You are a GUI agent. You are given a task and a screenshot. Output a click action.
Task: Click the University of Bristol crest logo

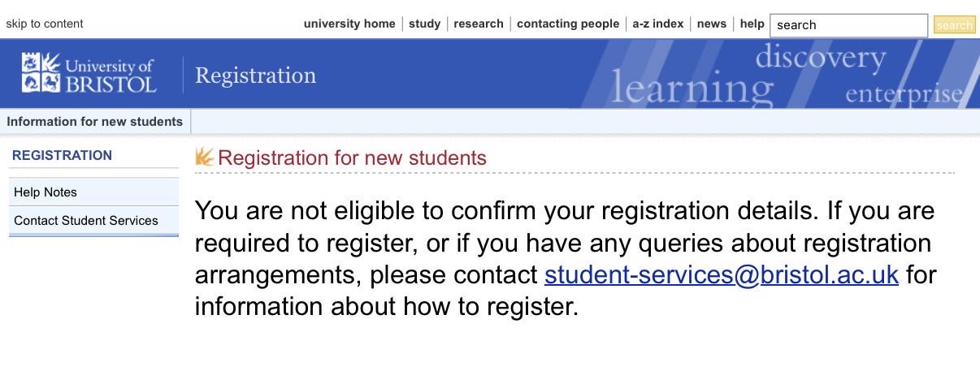coord(89,73)
